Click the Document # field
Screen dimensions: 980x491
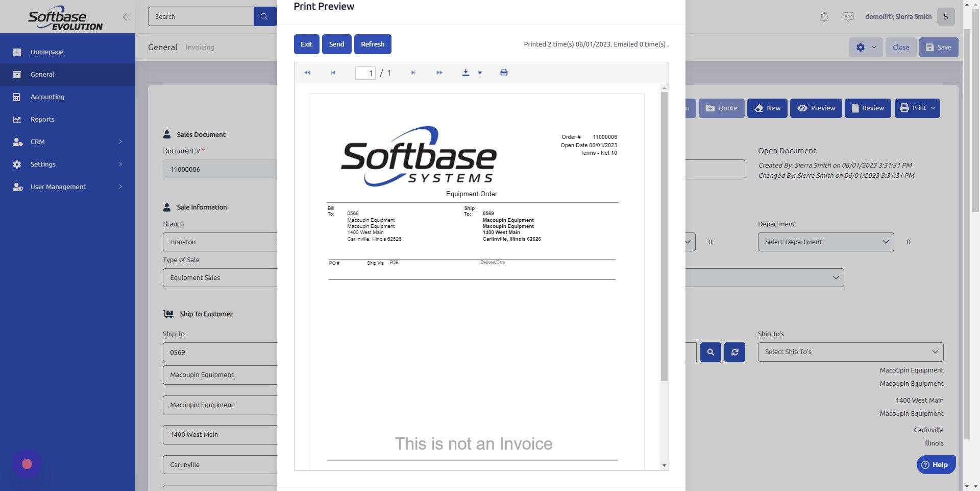[x=220, y=169]
